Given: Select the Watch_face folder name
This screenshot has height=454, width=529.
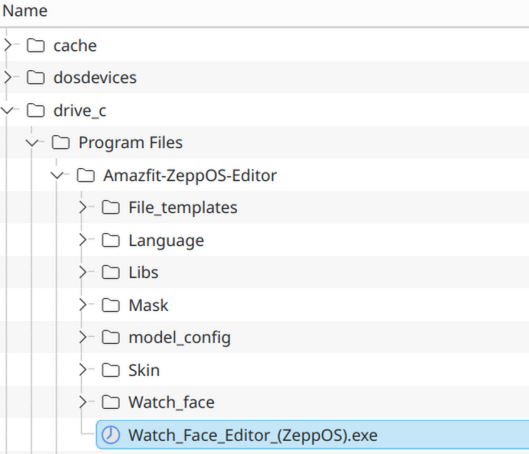Looking at the screenshot, I should point(171,402).
